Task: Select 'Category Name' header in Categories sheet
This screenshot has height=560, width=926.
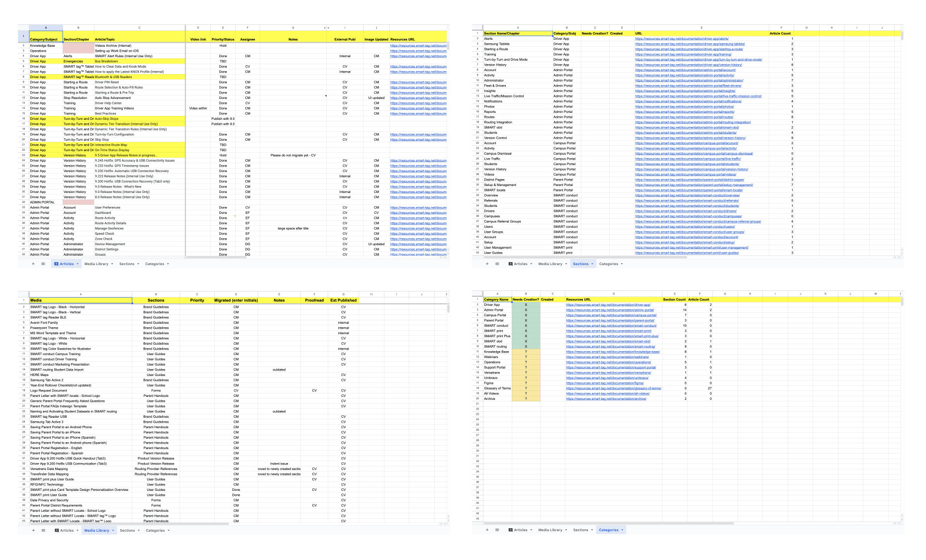Action: point(497,300)
